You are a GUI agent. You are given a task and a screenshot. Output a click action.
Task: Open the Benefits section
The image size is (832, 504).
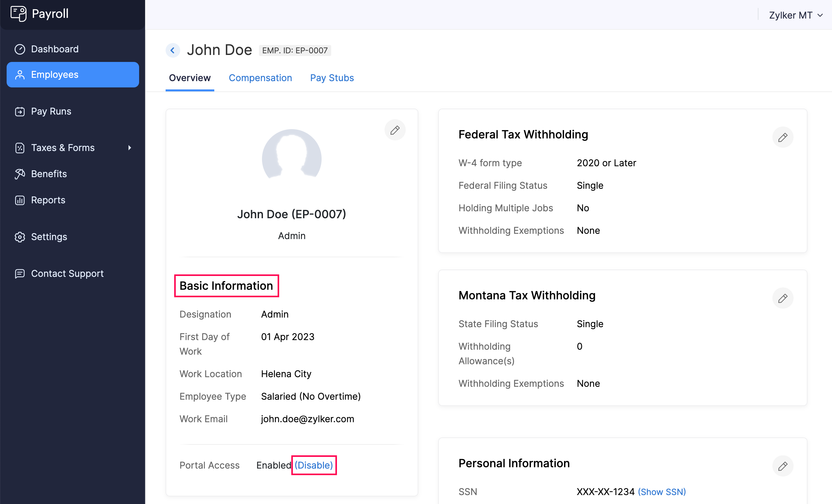click(49, 174)
